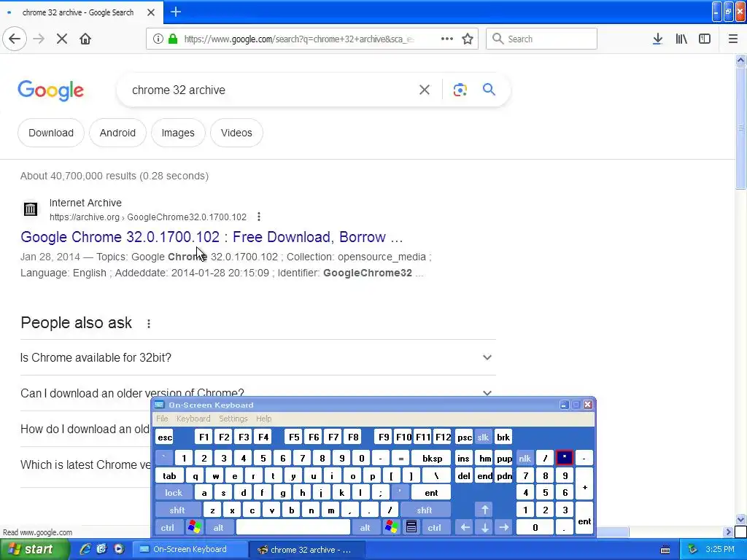747x560 pixels.
Task: Open the Google logo homepage link
Action: 50,90
